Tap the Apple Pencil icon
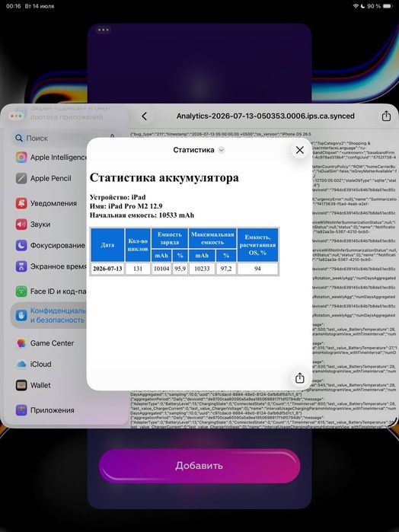This screenshot has height=532, width=399. coord(21,178)
